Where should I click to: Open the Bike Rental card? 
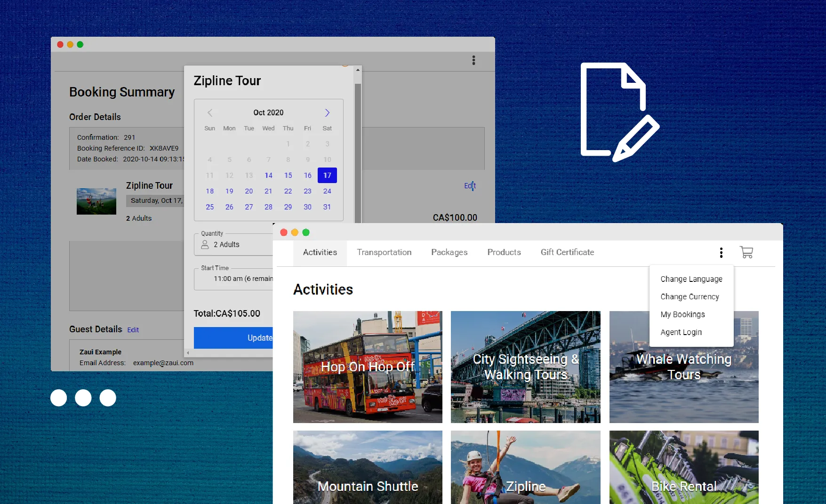(684, 467)
